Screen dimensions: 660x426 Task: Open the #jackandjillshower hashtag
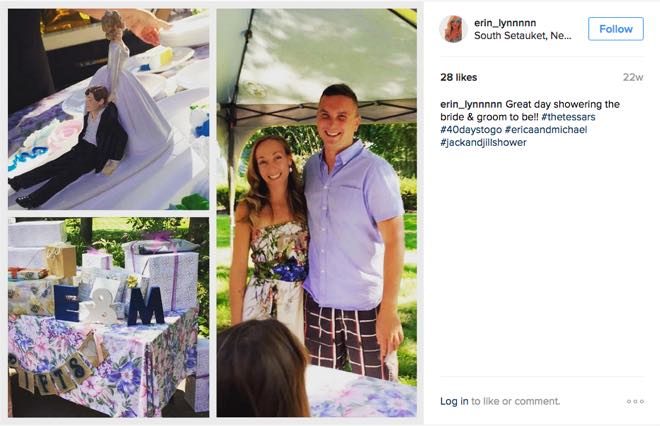point(483,143)
